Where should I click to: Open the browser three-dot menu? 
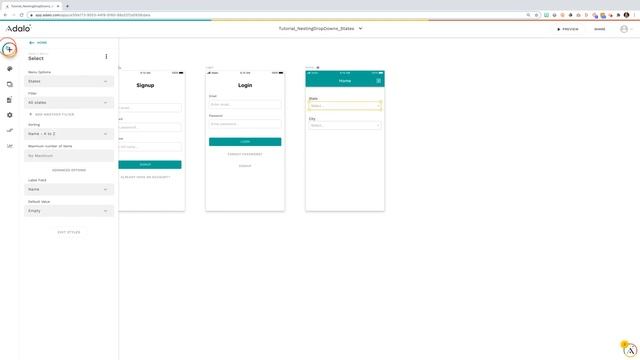(x=634, y=15)
